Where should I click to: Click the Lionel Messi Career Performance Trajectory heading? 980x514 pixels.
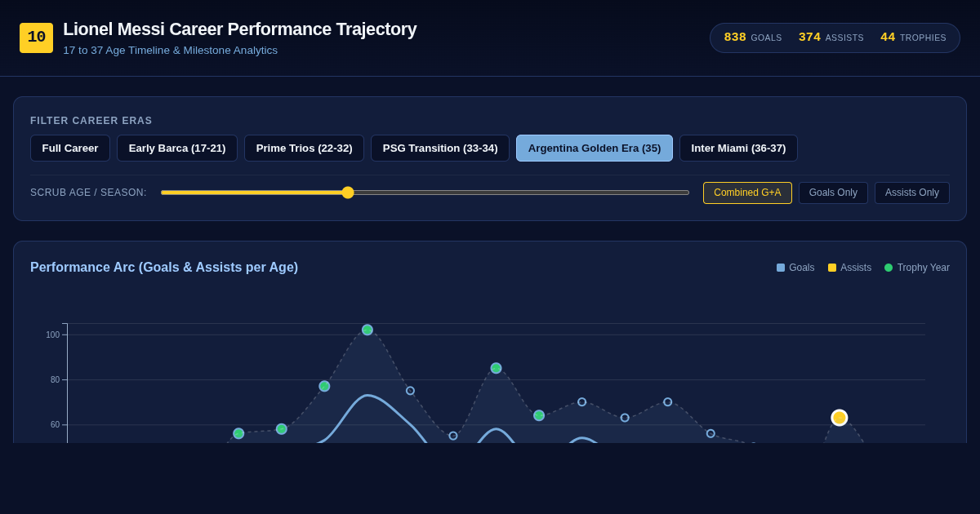pos(240,29)
